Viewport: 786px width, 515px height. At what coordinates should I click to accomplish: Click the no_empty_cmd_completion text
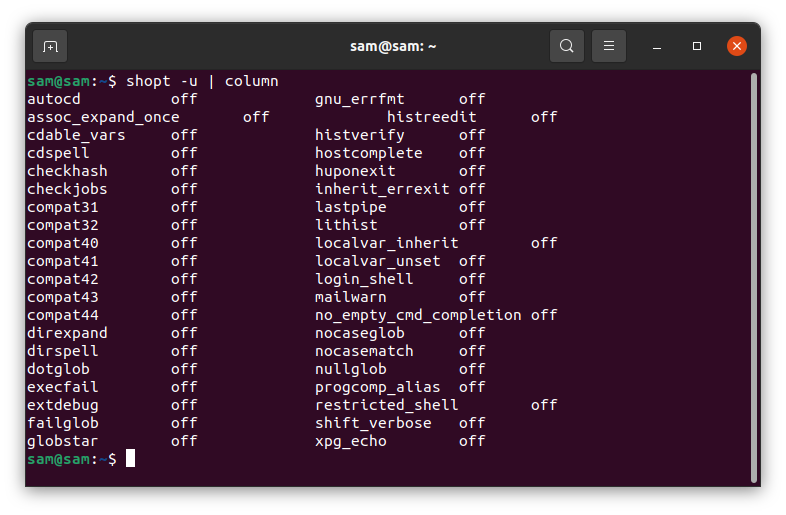pos(418,315)
